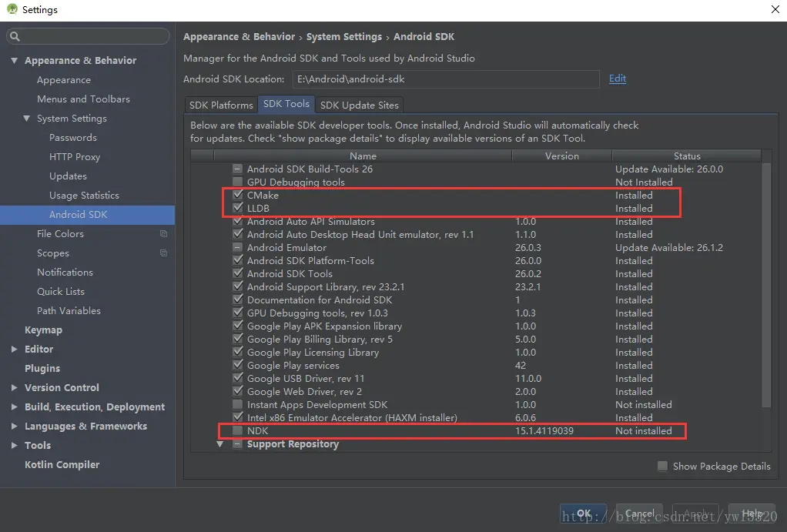The height and width of the screenshot is (532, 787).
Task: Click the Android SDK Location field
Action: (x=446, y=79)
